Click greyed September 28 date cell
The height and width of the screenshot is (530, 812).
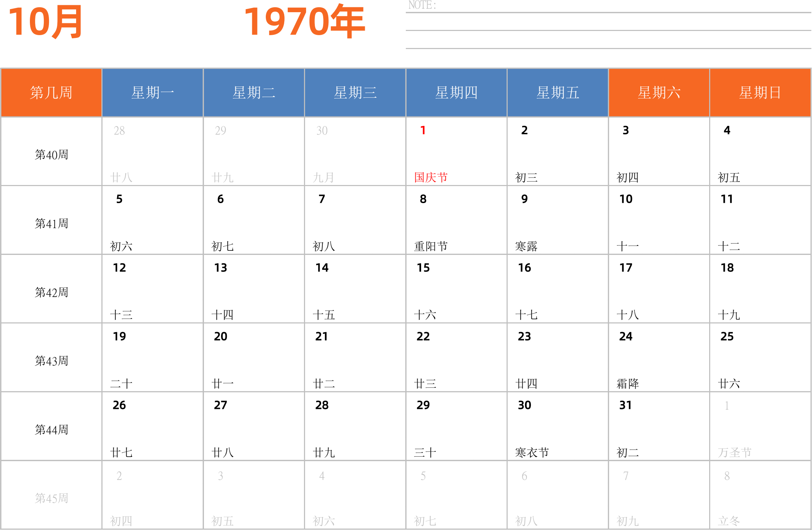coord(153,152)
